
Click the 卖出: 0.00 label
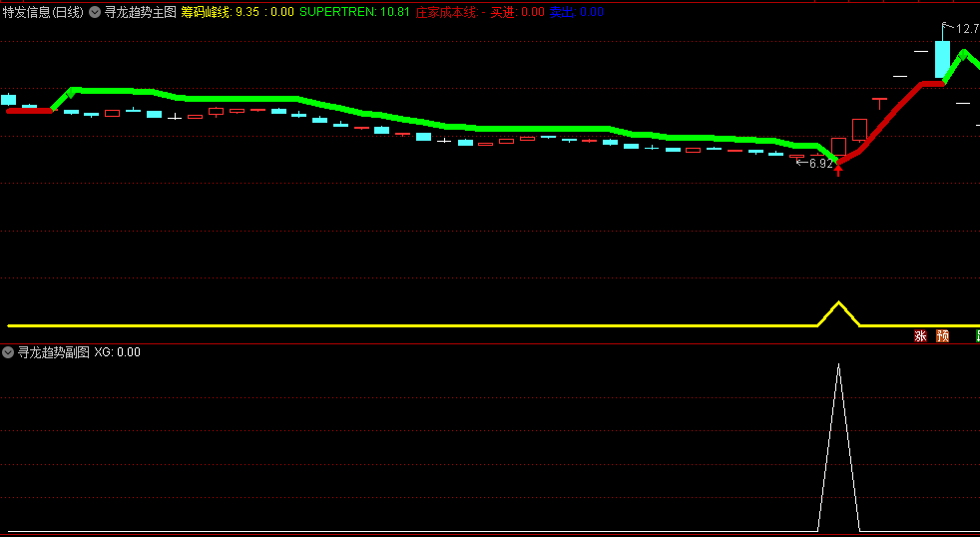pos(576,12)
